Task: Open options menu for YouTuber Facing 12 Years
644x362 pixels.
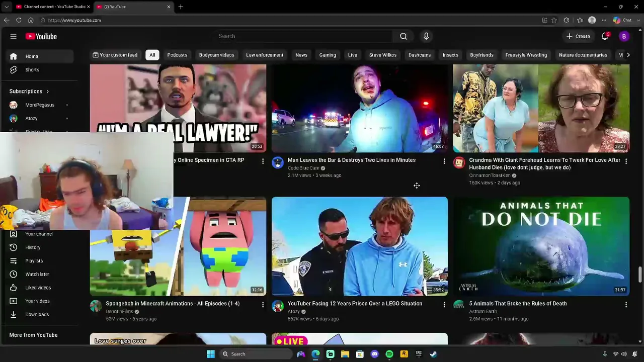Action: point(444,305)
